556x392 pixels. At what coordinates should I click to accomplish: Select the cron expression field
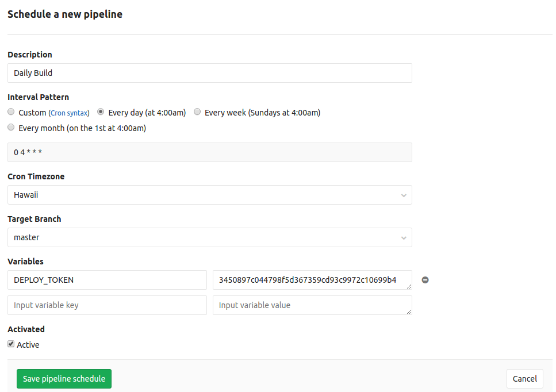click(209, 152)
